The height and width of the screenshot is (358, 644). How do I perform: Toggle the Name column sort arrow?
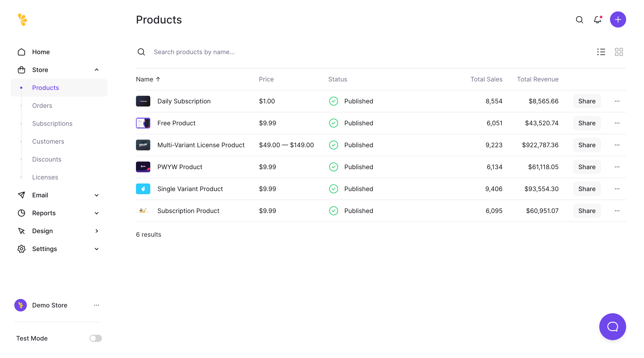coord(158,79)
